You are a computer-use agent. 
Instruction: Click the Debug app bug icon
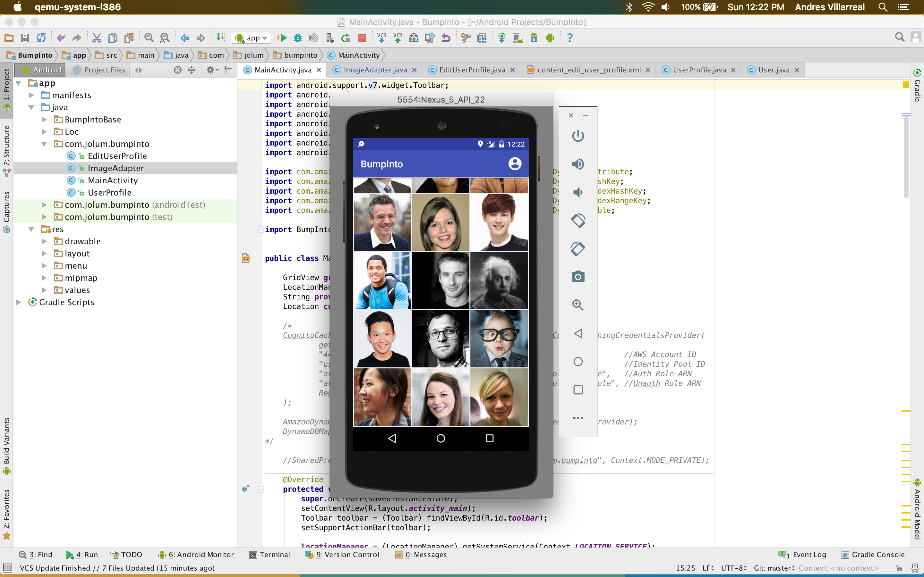pos(298,38)
